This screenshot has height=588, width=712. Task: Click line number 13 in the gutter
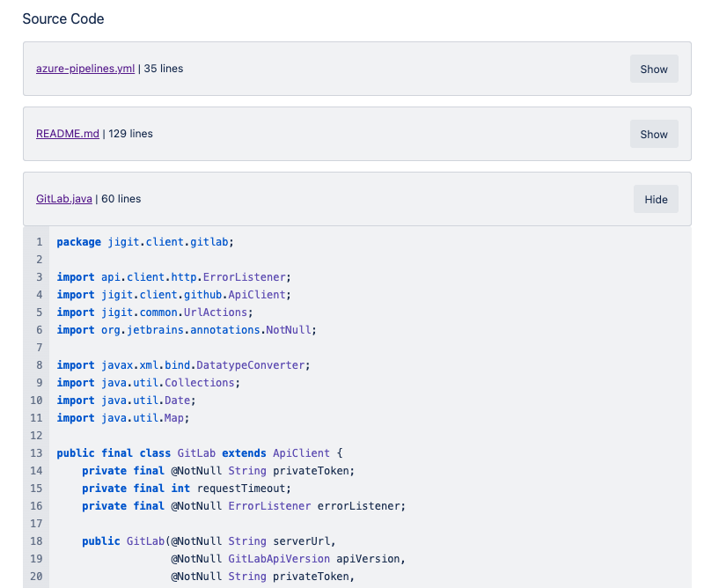click(x=36, y=453)
